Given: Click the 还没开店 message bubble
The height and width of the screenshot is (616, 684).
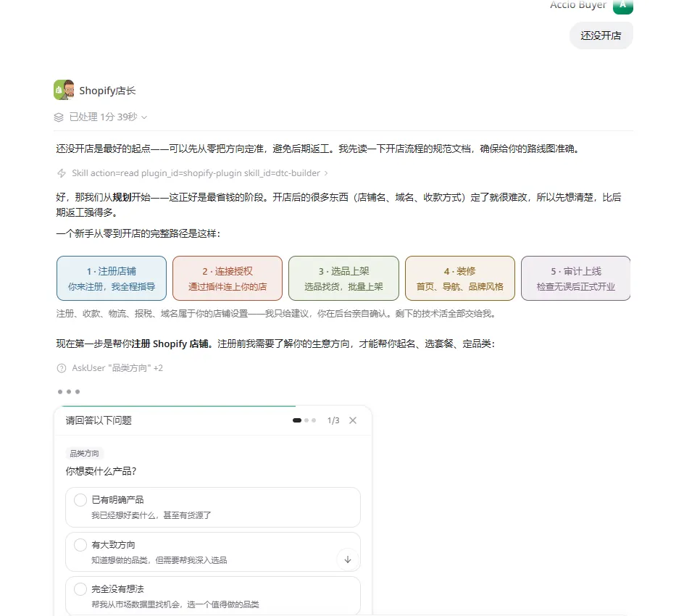Looking at the screenshot, I should click(x=601, y=36).
